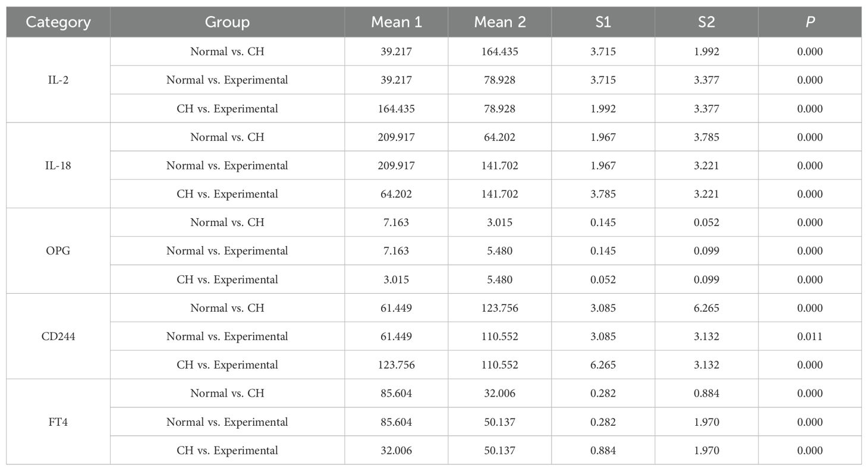This screenshot has height=471, width=868.
Task: Select the IL-18 category cell
Action: click(x=58, y=165)
